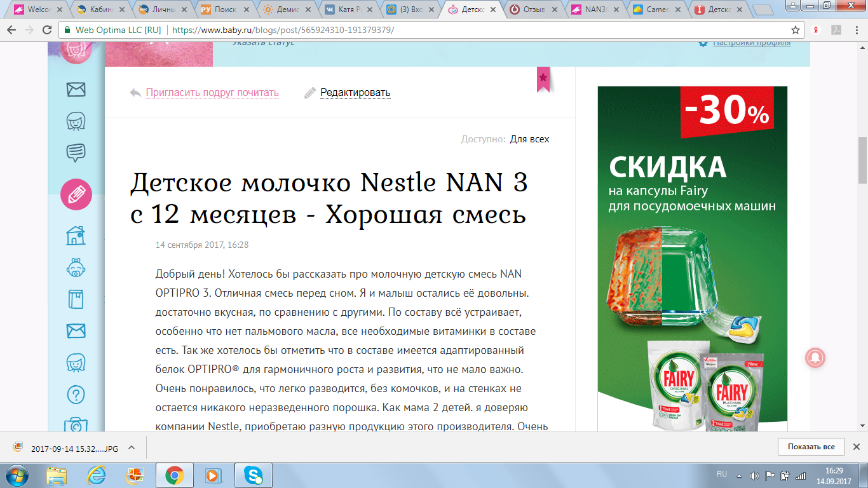Screen dimensions: 868x488
Task: Open Skype from the Windows taskbar
Action: click(x=254, y=475)
